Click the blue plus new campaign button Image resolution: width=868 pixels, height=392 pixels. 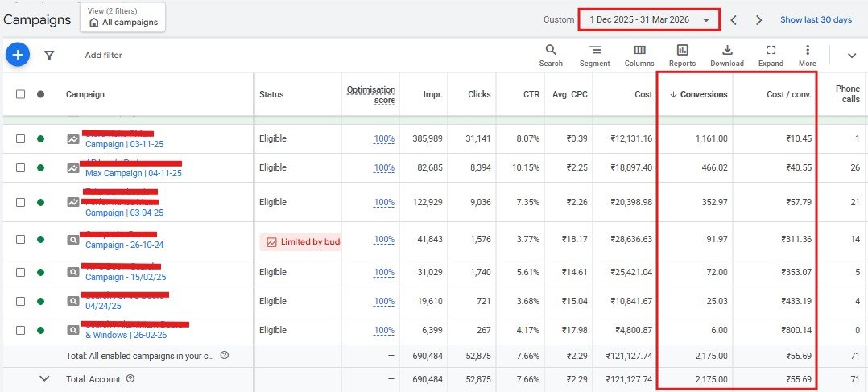coord(18,55)
